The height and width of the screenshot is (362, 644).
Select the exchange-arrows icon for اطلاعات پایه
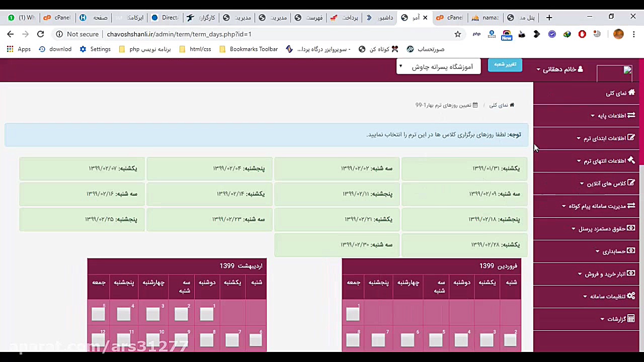[x=631, y=115]
